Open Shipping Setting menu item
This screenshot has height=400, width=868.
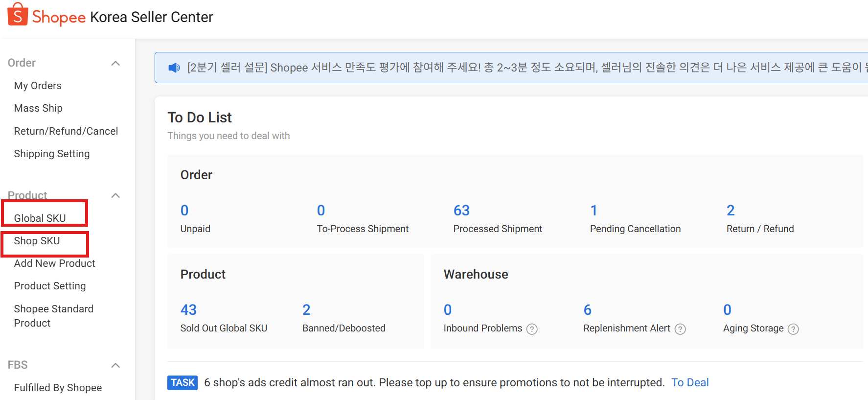click(x=52, y=154)
